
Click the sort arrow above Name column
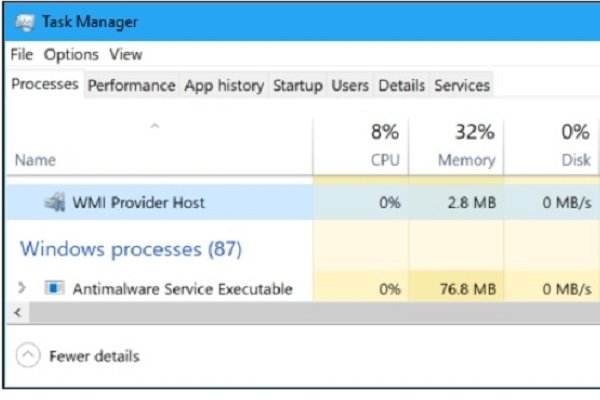pyautogui.click(x=155, y=126)
